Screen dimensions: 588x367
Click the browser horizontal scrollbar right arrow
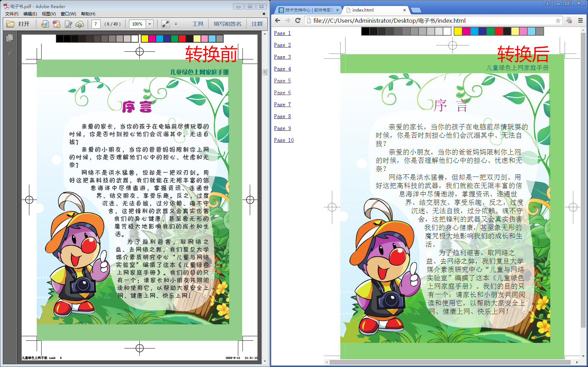coord(577,362)
